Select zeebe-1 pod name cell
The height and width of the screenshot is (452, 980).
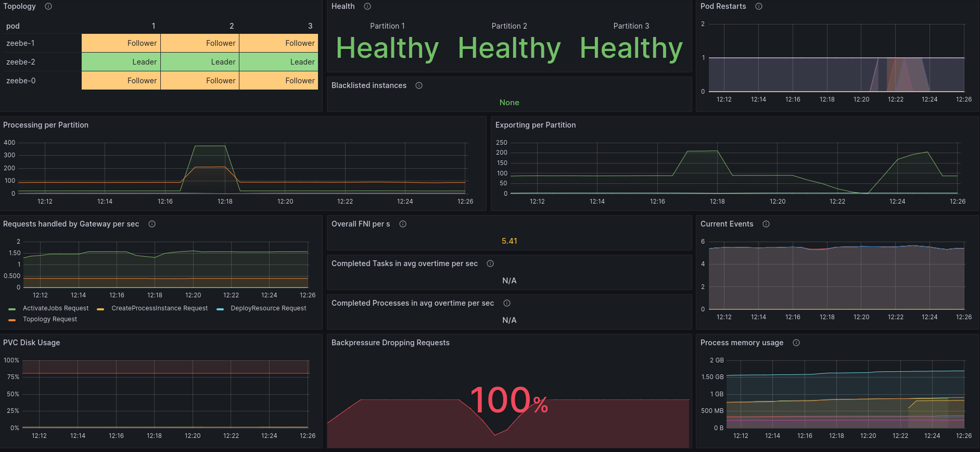click(20, 43)
